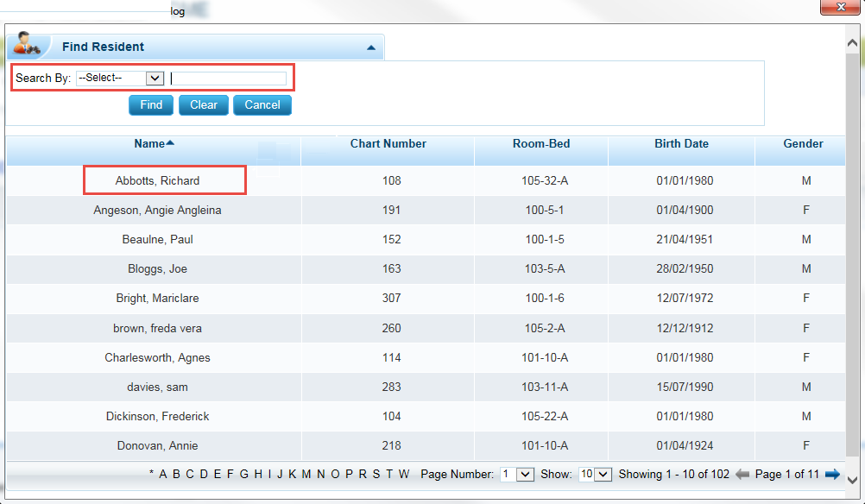This screenshot has width=865, height=504.
Task: Sort by the Name column header
Action: [x=154, y=144]
